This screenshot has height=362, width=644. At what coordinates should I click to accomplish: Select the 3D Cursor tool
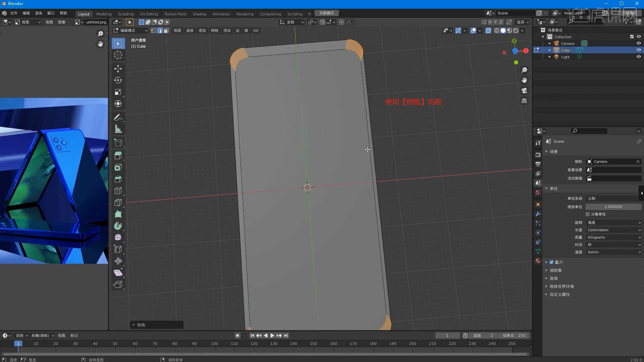click(118, 55)
